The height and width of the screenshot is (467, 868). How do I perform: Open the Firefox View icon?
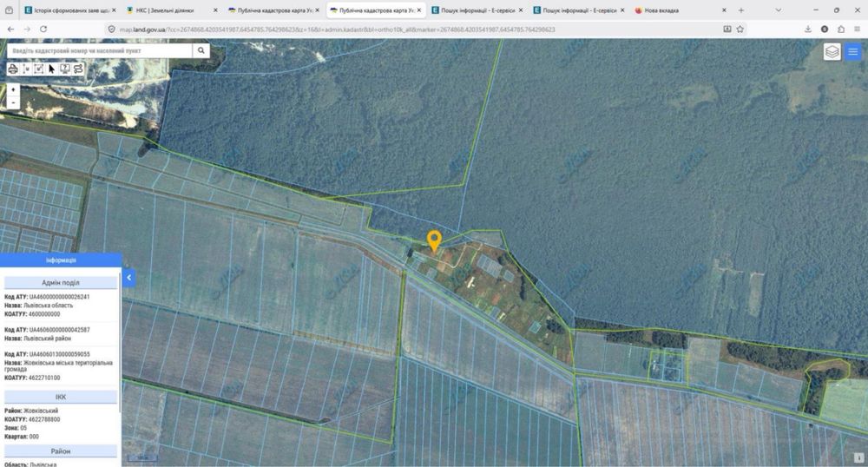click(x=9, y=10)
